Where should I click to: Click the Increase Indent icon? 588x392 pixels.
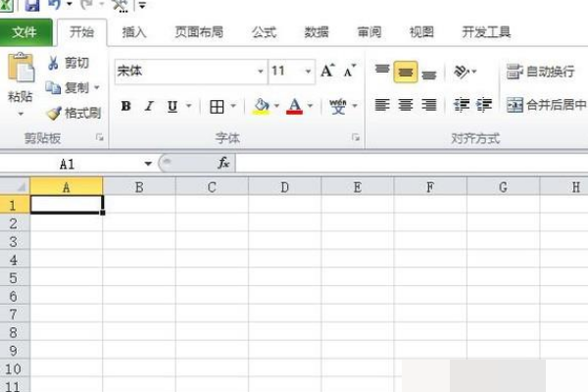tap(484, 105)
